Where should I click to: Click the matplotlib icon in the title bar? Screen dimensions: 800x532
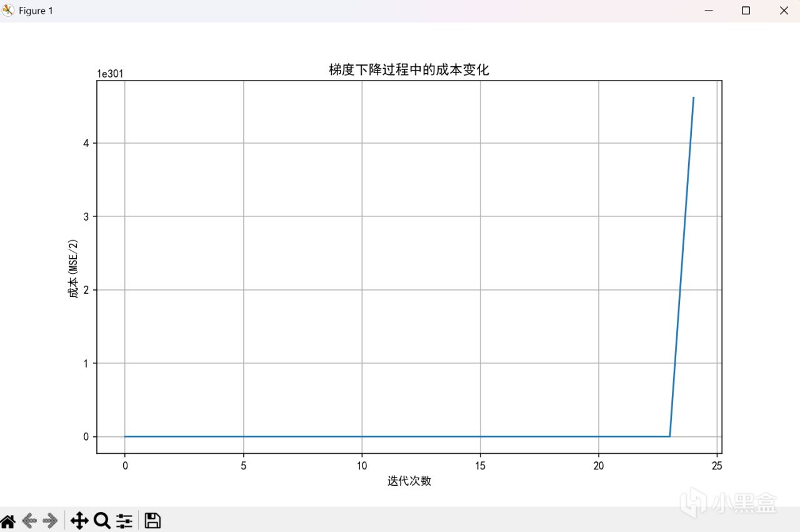pos(8,11)
